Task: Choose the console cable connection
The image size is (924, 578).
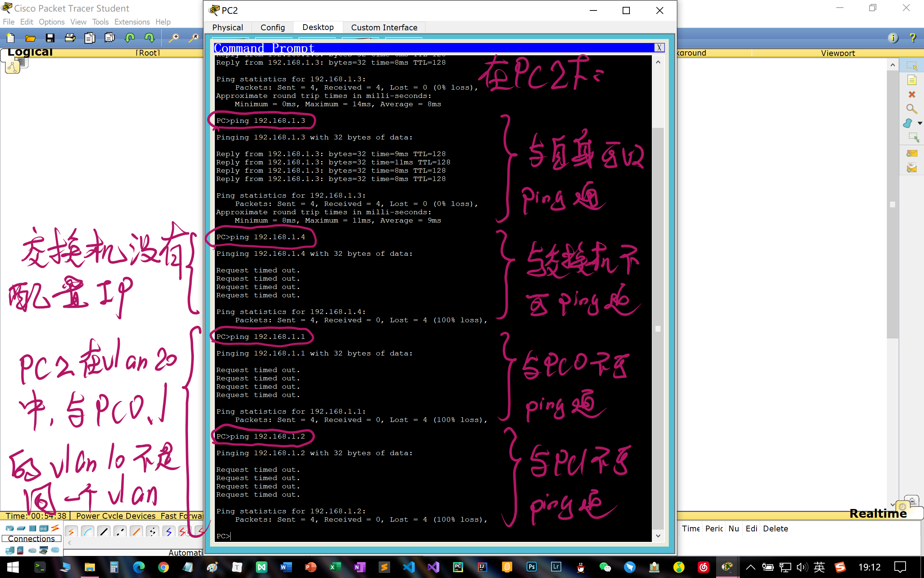Action: click(x=87, y=531)
